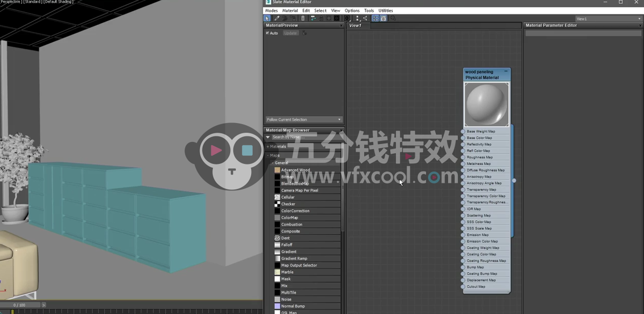Click the Marble map thumbnail icon
The width and height of the screenshot is (644, 314).
(x=277, y=272)
